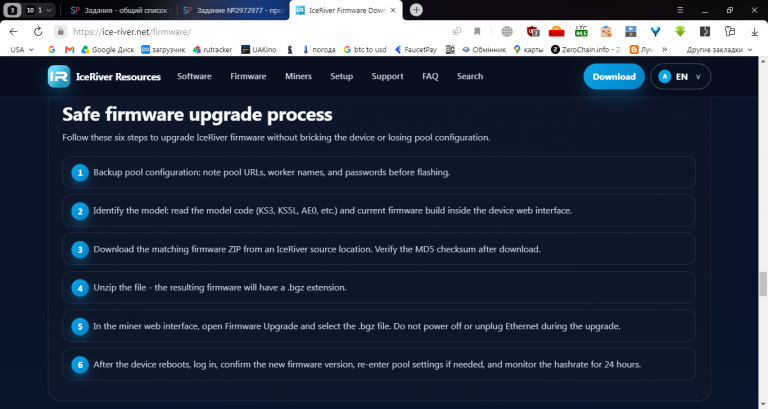
Task: Open the green download arrow extension
Action: pyautogui.click(x=680, y=32)
